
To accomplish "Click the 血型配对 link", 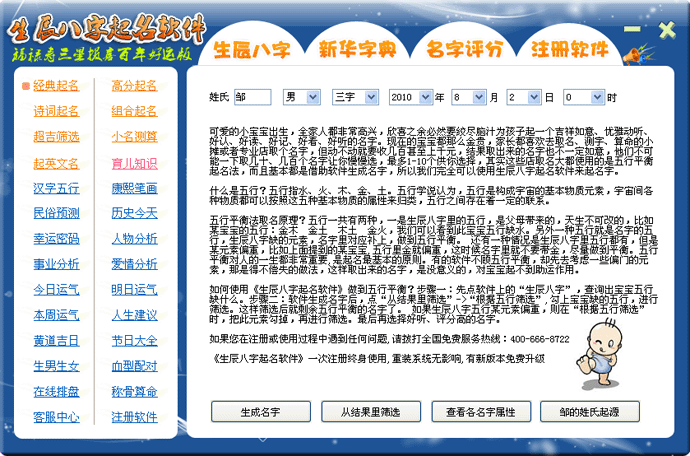I will point(134,366).
